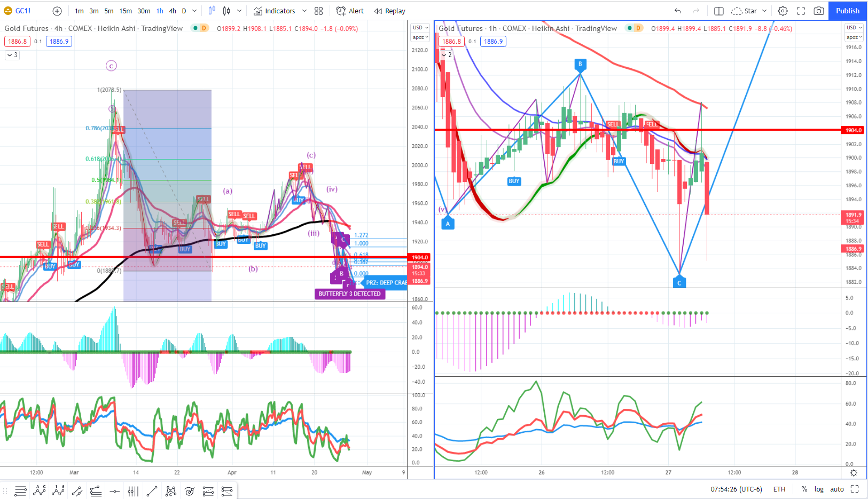This screenshot has width=868, height=499.
Task: Open scale settings gear below 1h price axis
Action: [x=854, y=473]
